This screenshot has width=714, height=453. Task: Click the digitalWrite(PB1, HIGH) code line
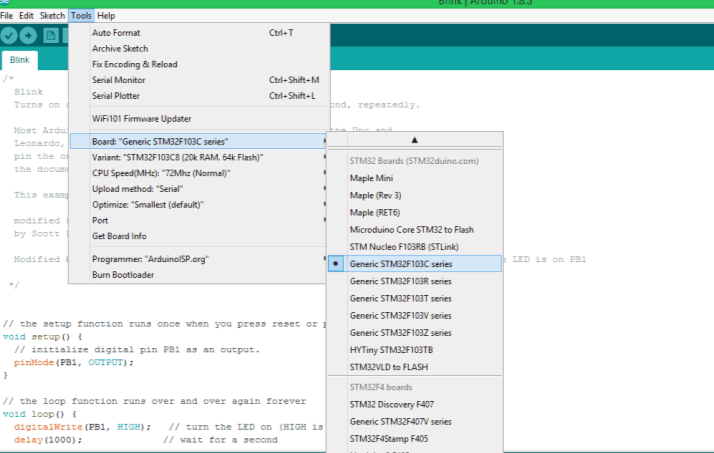tap(82, 427)
